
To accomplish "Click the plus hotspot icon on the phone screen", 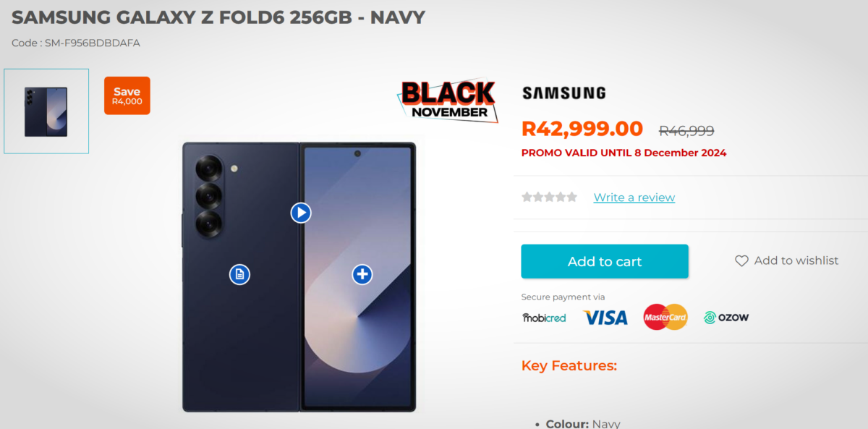I will point(362,274).
